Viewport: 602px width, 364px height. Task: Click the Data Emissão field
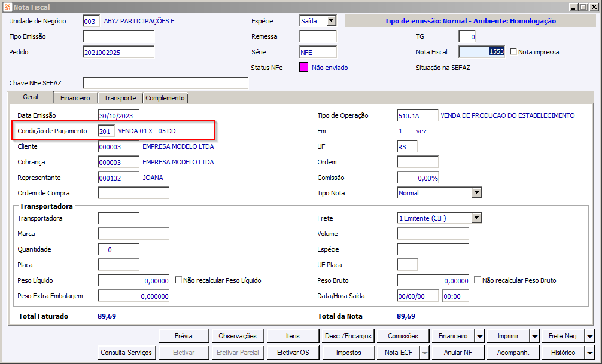(118, 115)
